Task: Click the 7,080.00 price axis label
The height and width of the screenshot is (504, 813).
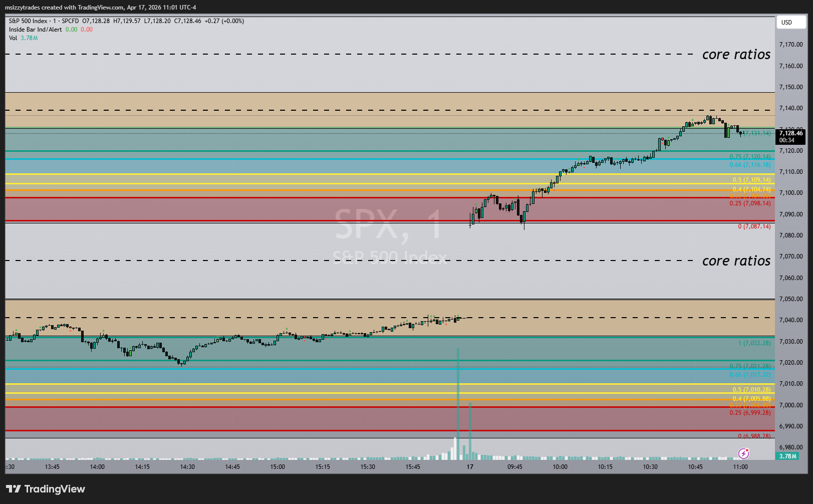Action: click(x=791, y=235)
